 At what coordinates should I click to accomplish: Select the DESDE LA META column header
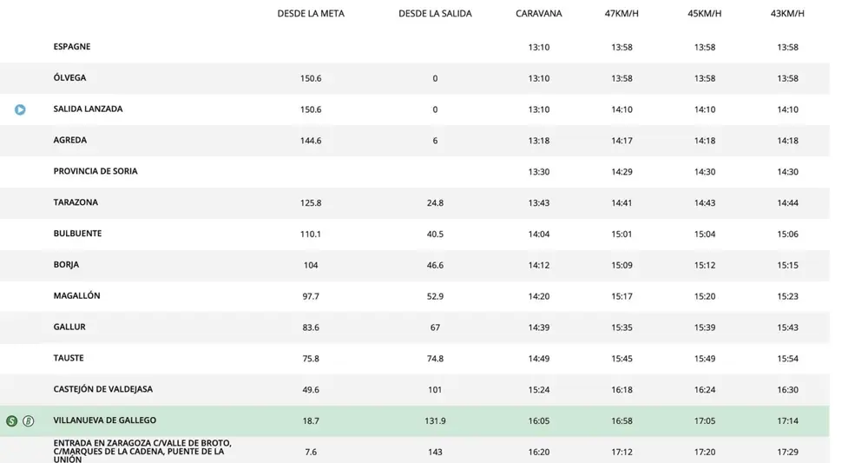[311, 13]
